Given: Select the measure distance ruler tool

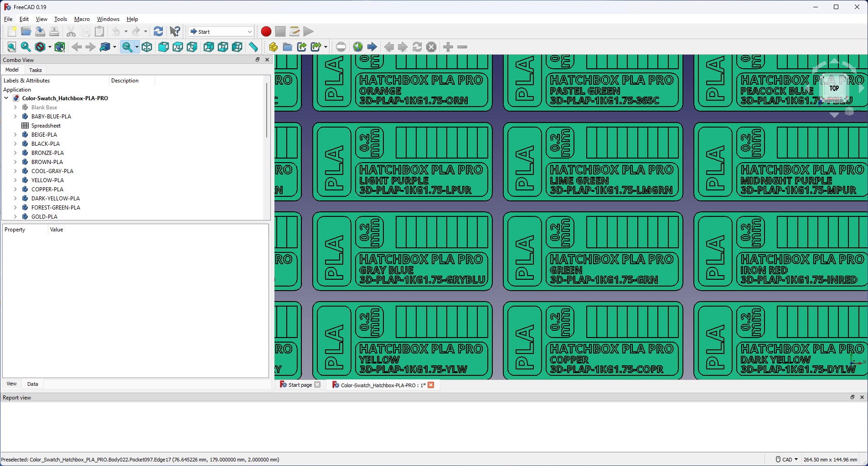Looking at the screenshot, I should click(253, 47).
